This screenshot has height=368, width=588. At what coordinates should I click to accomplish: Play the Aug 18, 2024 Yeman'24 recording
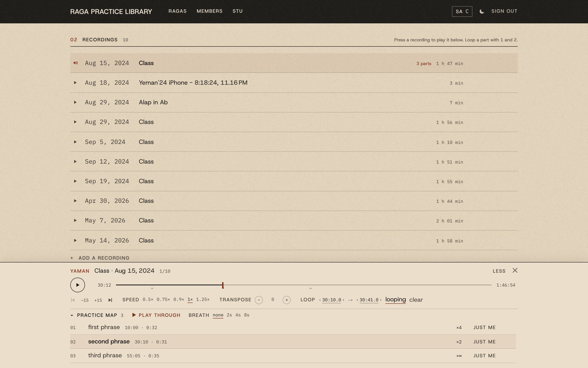coord(75,83)
